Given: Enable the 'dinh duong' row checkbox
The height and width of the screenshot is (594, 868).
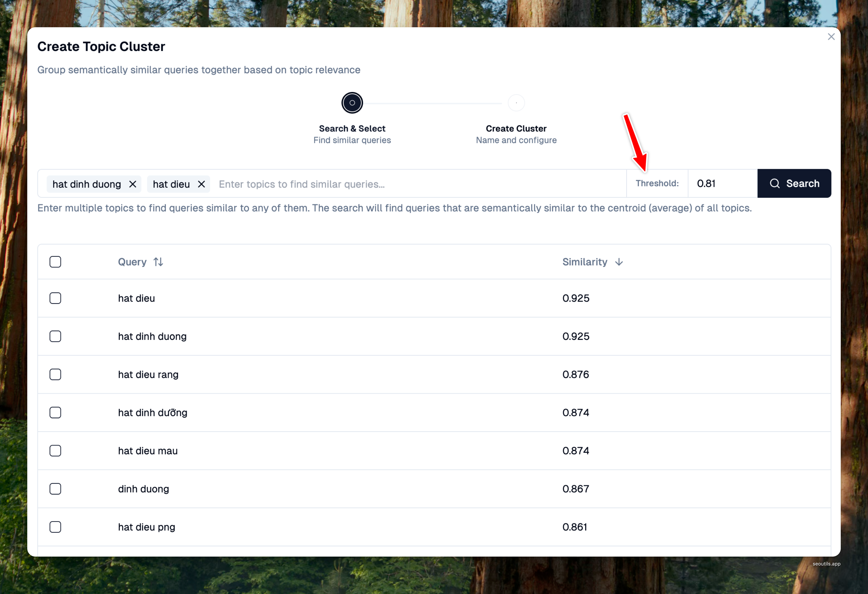Looking at the screenshot, I should coord(55,489).
